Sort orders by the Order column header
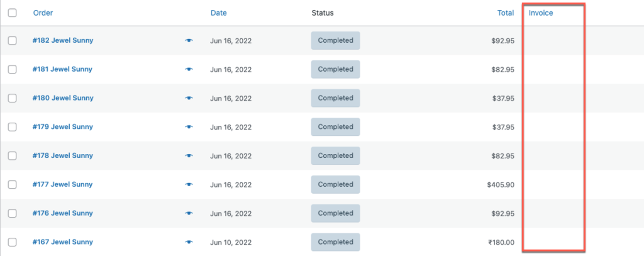This screenshot has height=256, width=644. click(43, 13)
